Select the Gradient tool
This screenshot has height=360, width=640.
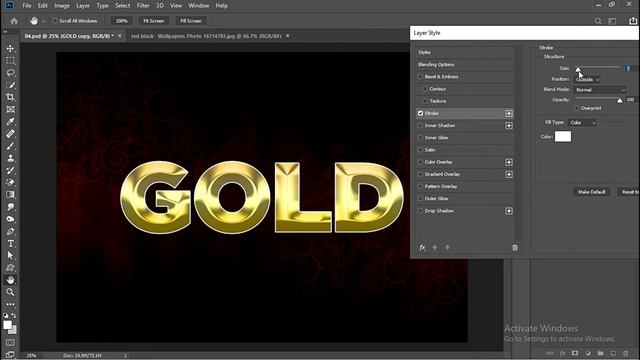(11, 195)
